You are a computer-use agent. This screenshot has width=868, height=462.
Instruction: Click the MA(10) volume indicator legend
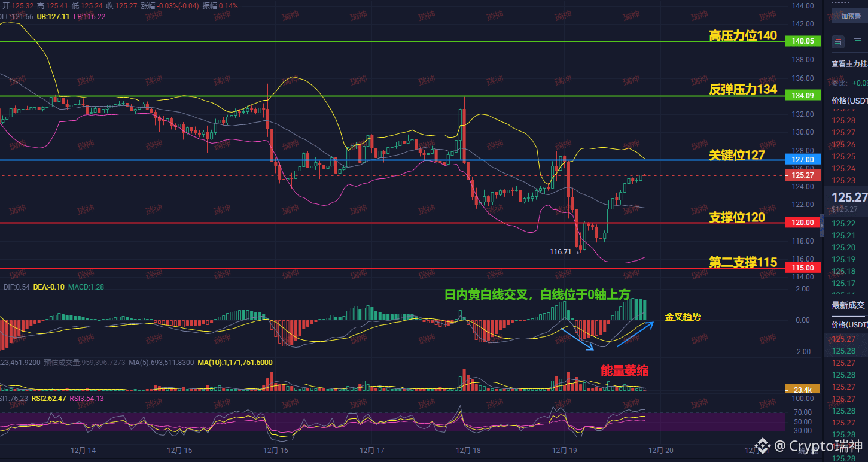[x=235, y=363]
